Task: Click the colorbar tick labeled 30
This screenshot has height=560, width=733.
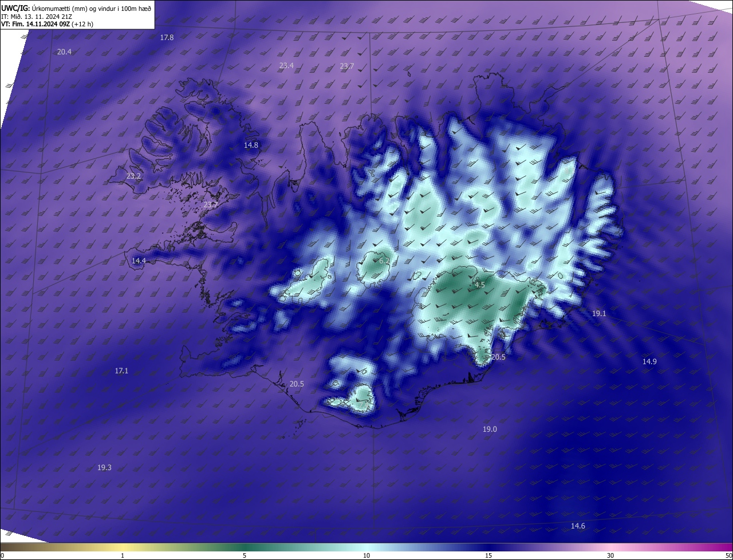Action: (610, 555)
